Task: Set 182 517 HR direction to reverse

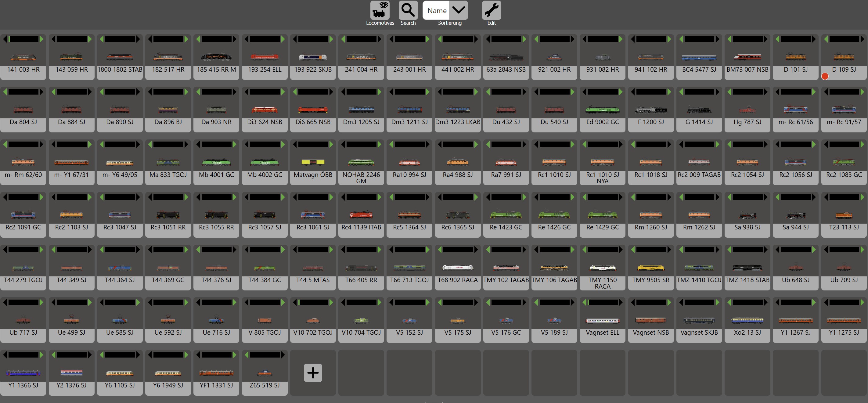Action: tap(150, 39)
